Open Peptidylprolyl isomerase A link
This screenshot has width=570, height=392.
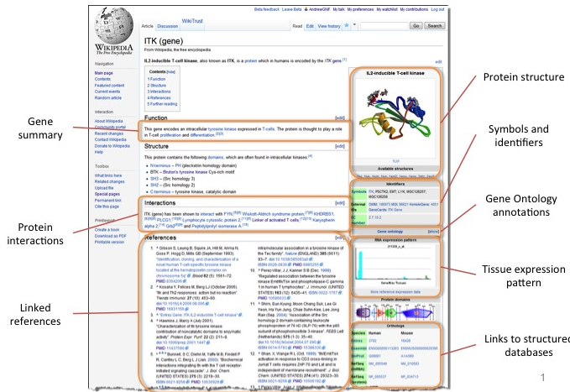[x=217, y=226]
